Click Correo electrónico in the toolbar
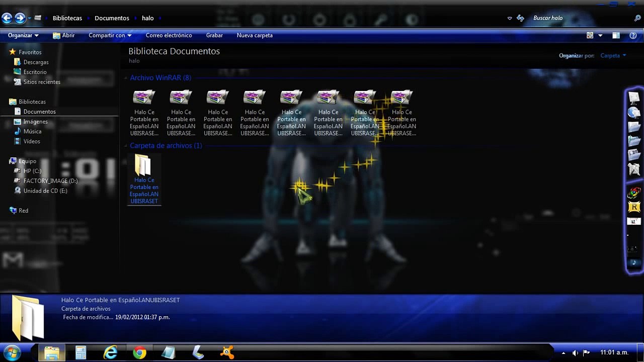The image size is (644, 362). pyautogui.click(x=169, y=35)
